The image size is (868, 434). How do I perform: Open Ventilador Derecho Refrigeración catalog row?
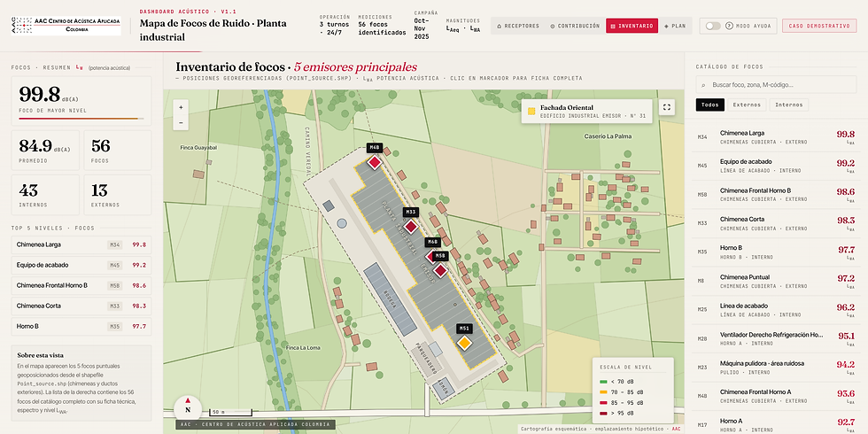tap(776, 338)
